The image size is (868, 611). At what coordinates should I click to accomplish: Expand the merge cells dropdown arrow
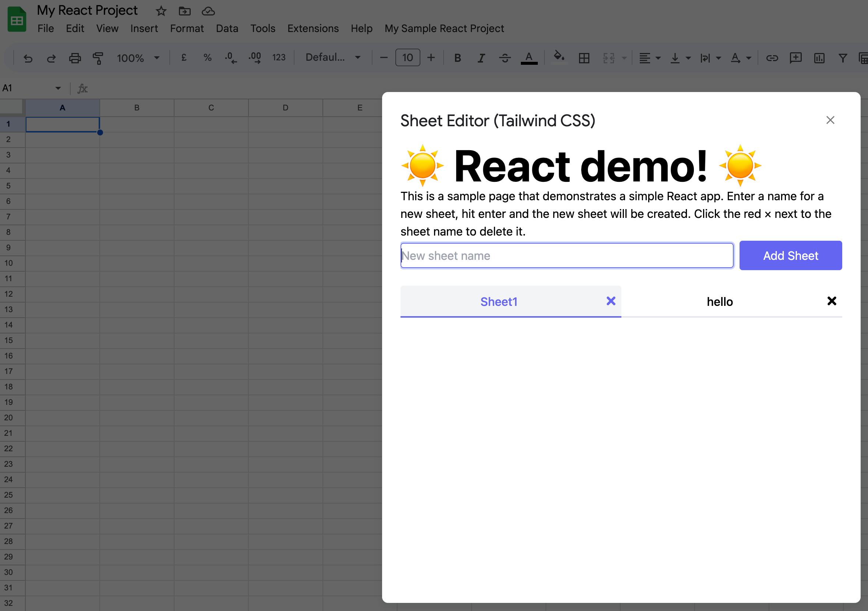tap(624, 58)
